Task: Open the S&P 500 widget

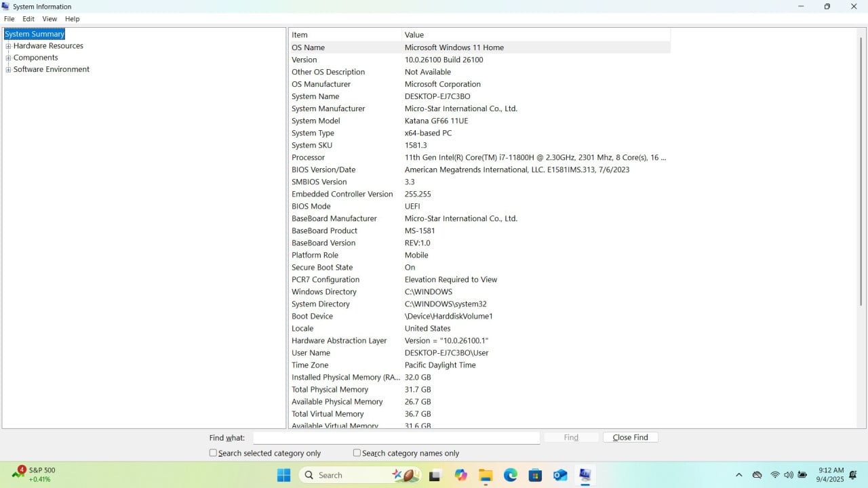Action: (x=35, y=474)
